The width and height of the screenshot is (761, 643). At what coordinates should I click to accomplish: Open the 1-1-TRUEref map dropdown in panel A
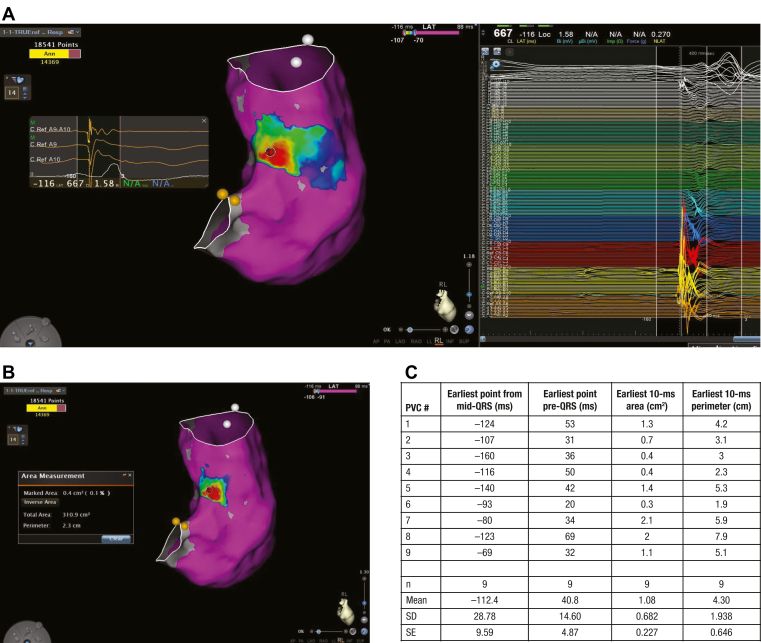point(41,32)
